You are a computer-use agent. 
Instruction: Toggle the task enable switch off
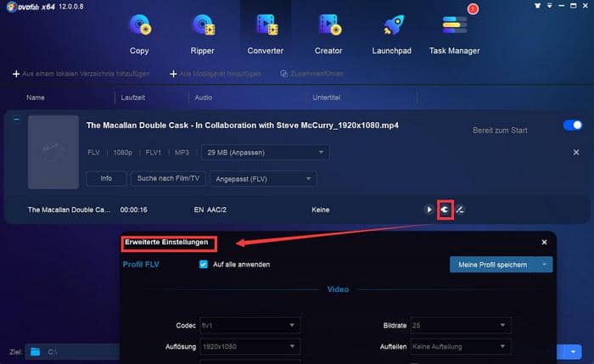573,125
